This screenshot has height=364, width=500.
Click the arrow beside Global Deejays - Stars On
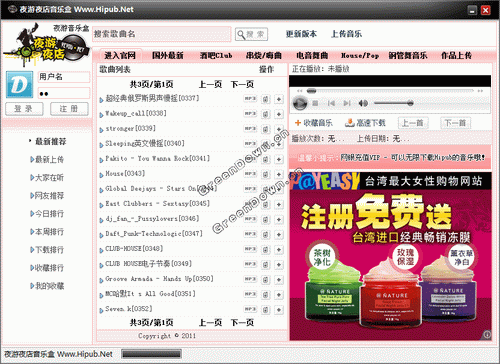coord(101,190)
